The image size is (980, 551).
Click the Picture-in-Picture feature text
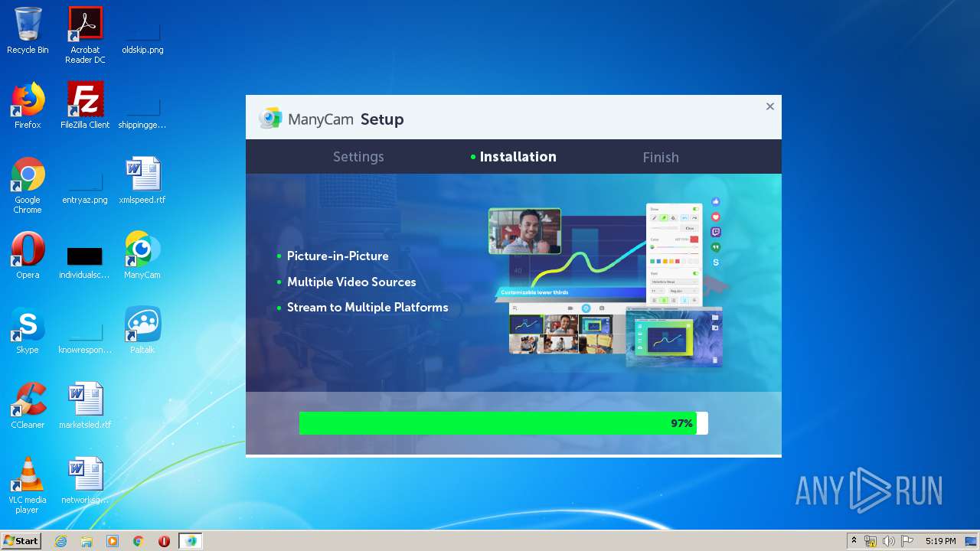click(338, 256)
